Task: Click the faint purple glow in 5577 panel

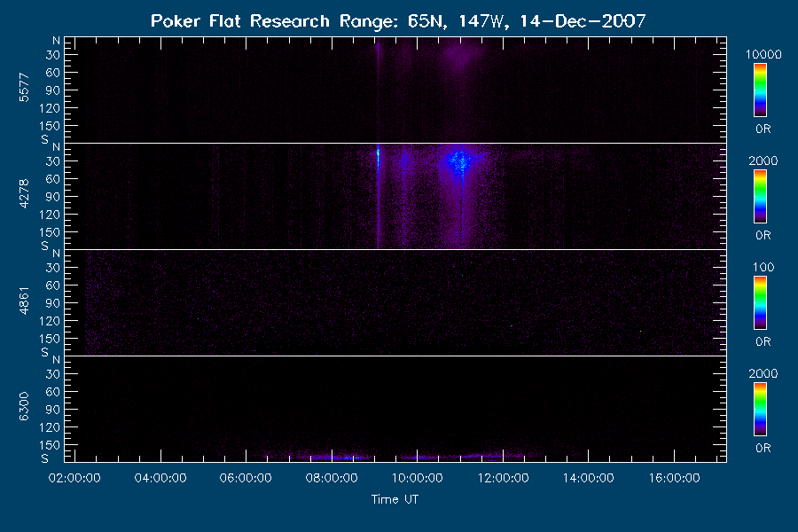Action: pos(459,56)
